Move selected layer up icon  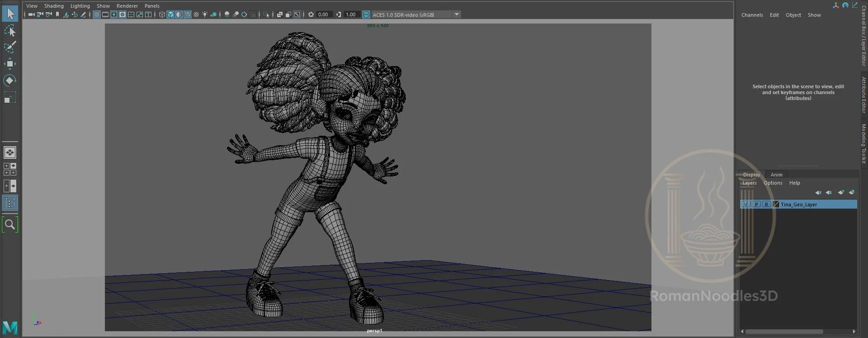tap(818, 192)
